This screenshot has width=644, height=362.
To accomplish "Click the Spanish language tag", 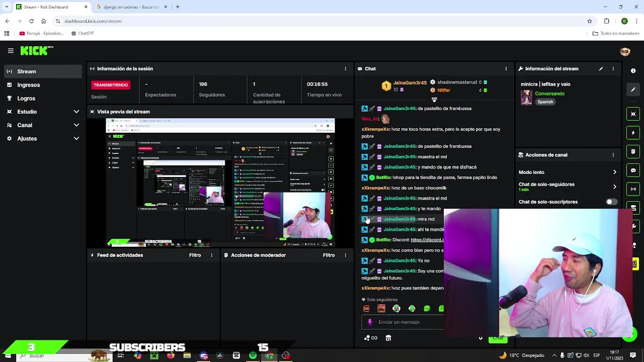I will pyautogui.click(x=545, y=102).
